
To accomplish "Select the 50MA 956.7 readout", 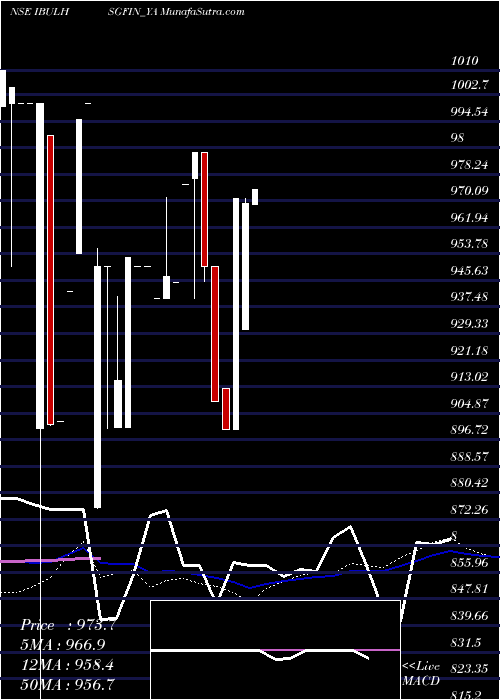I will (x=67, y=684).
